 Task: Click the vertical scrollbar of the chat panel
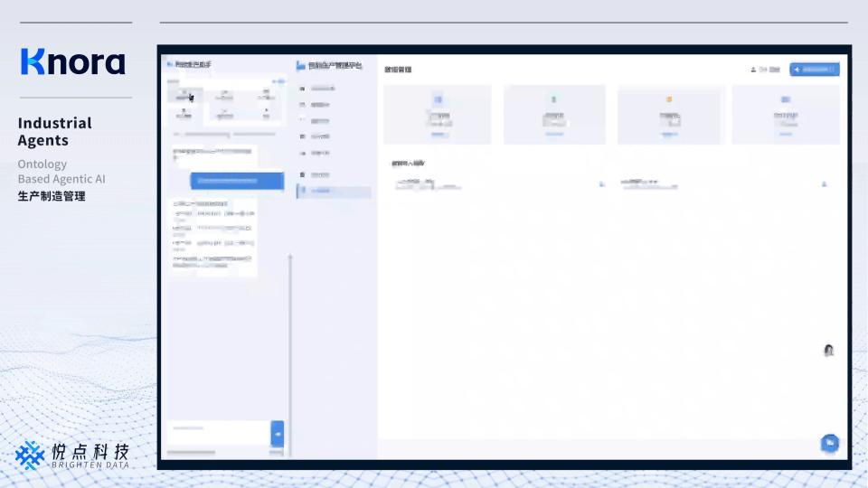coord(290,343)
